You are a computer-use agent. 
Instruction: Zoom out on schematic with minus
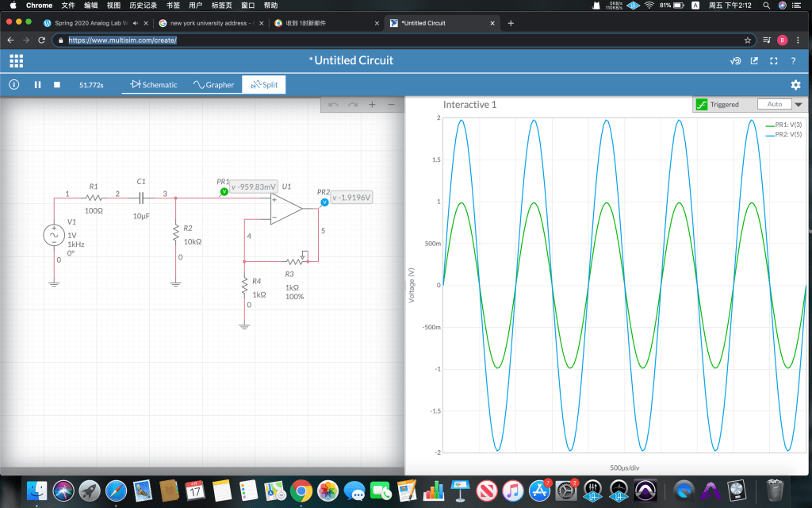(x=391, y=105)
